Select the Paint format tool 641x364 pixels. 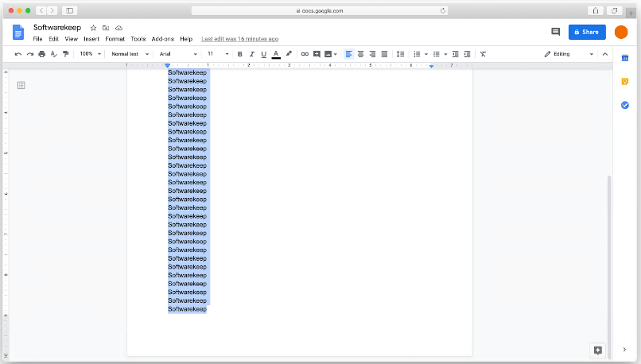coord(65,54)
